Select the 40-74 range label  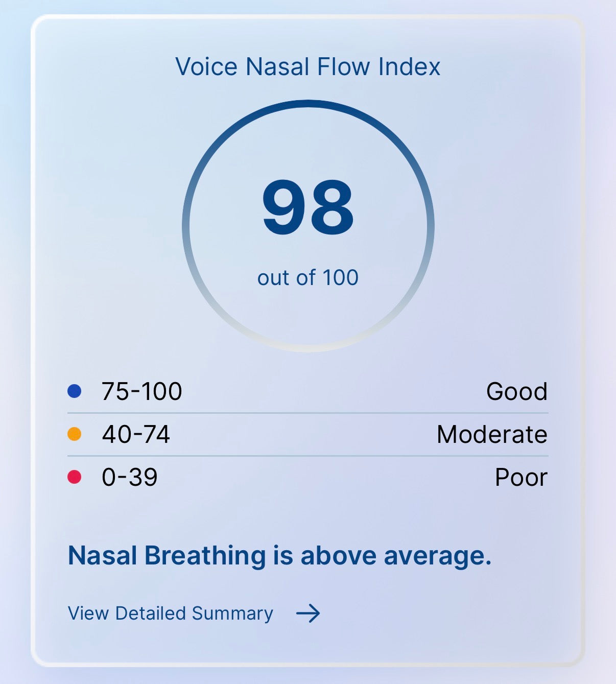coord(136,435)
